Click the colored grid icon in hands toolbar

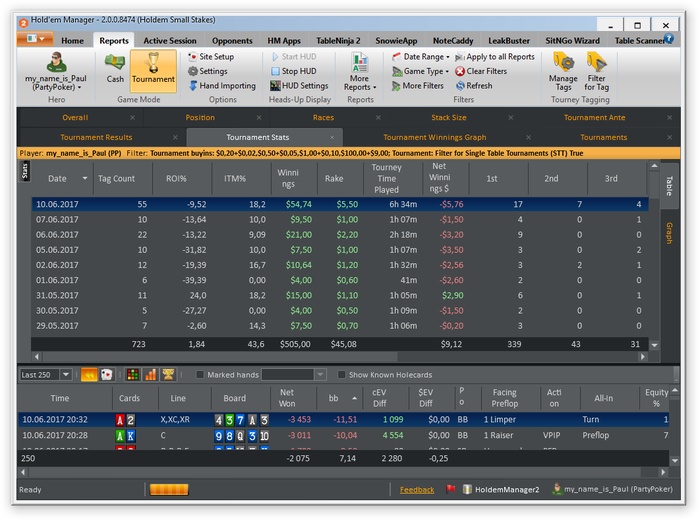tap(133, 374)
